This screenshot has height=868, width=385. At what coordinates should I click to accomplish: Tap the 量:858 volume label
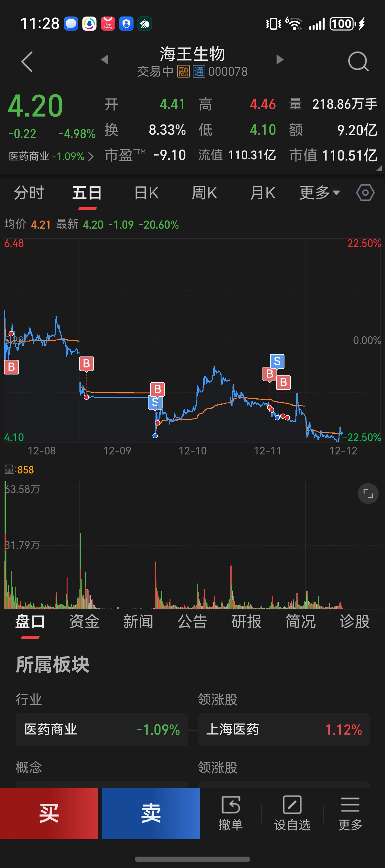coord(19,470)
